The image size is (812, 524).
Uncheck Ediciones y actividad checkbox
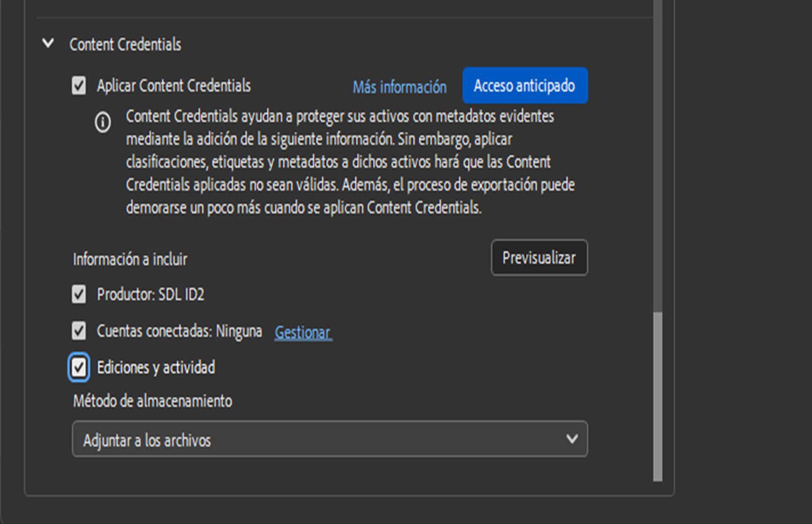click(79, 367)
